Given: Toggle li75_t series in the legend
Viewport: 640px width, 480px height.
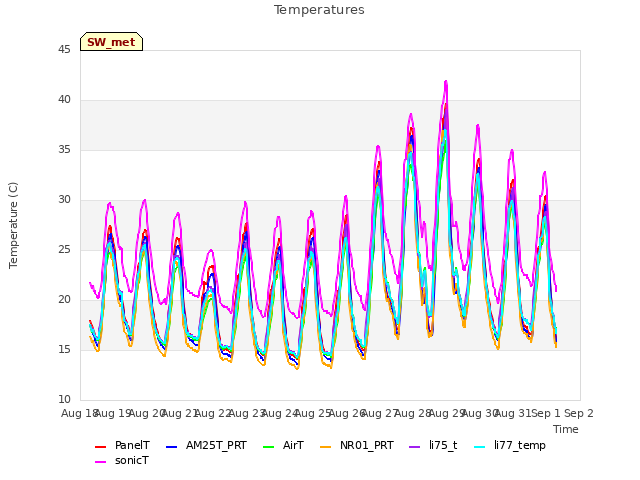Looking at the screenshot, I should (x=433, y=445).
